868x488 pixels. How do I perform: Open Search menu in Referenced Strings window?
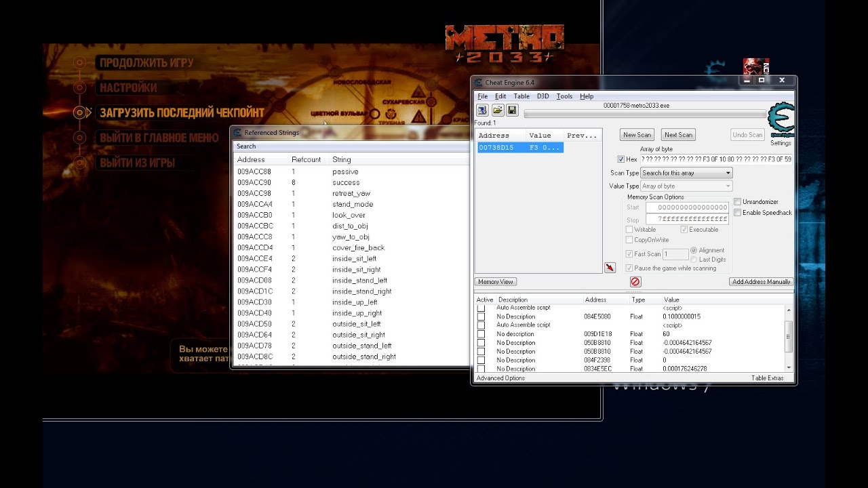[x=246, y=146]
